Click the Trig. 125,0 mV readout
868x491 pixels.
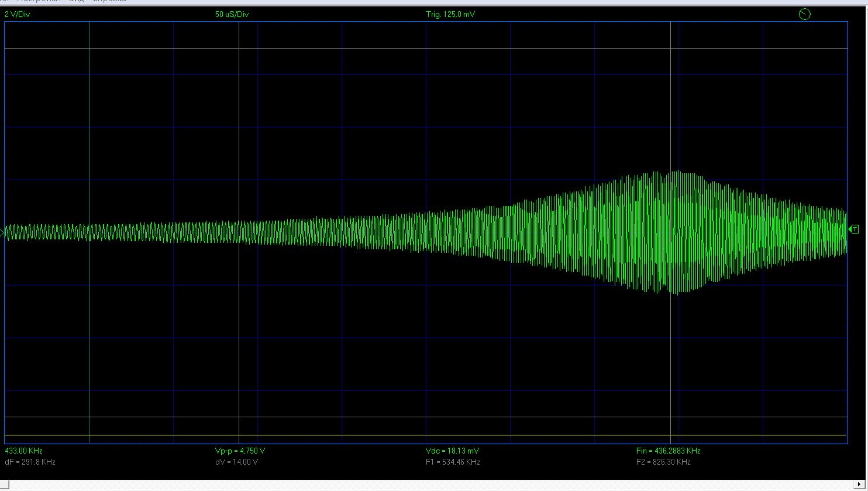(x=450, y=15)
